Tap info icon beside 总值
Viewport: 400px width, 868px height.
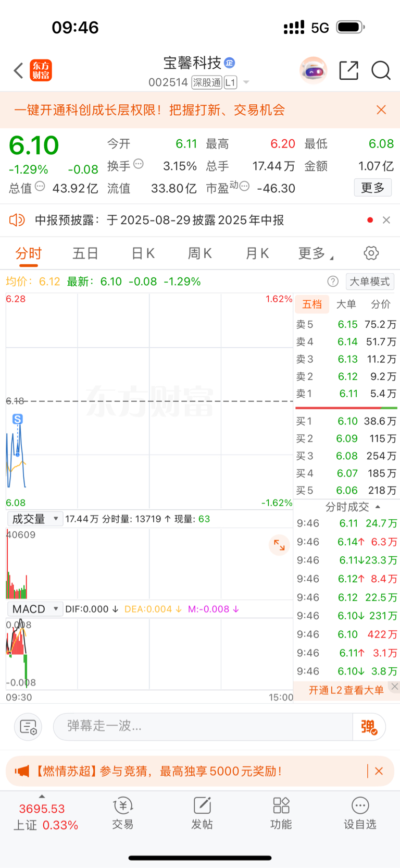point(40,186)
